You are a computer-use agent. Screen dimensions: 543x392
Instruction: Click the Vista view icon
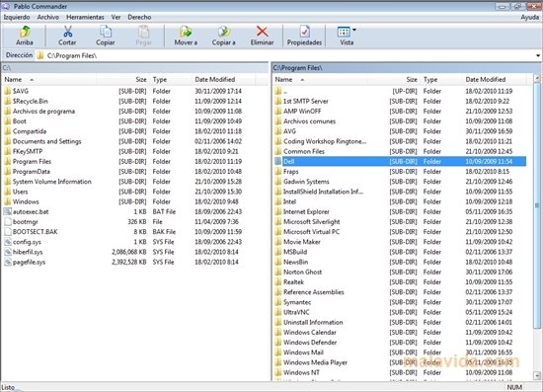tap(344, 32)
